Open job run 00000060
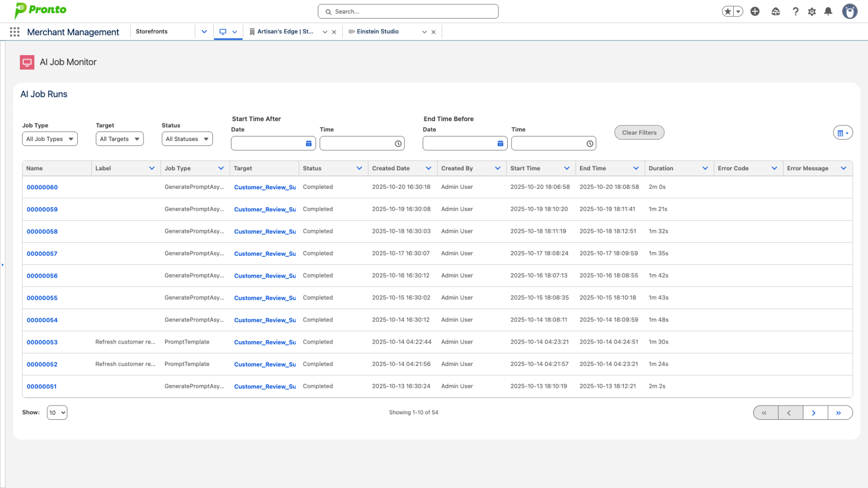The width and height of the screenshot is (868, 488). coord(42,187)
